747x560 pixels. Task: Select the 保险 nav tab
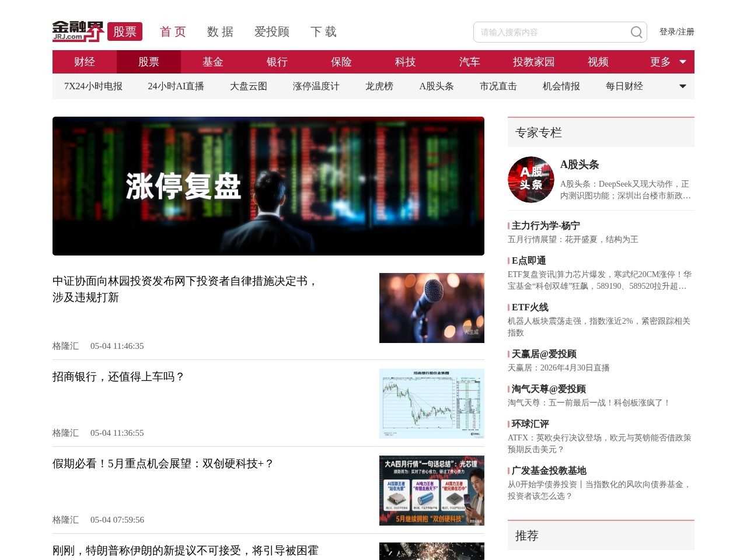tap(341, 62)
